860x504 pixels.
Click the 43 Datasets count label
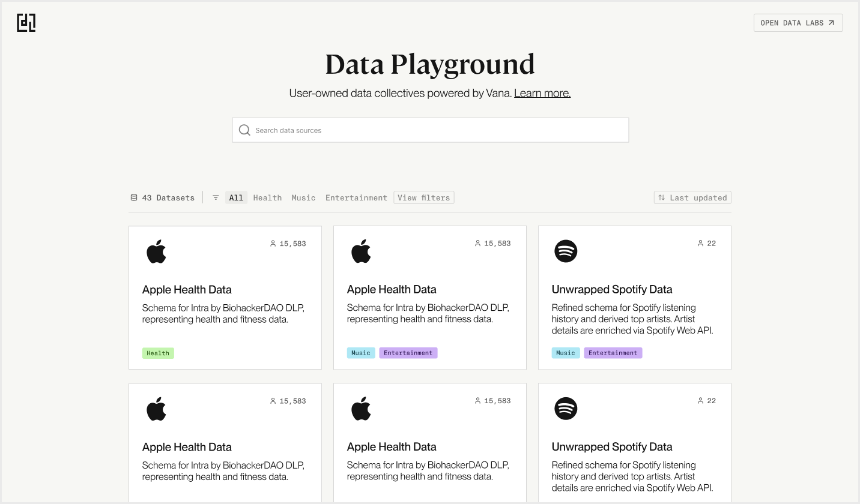point(168,197)
